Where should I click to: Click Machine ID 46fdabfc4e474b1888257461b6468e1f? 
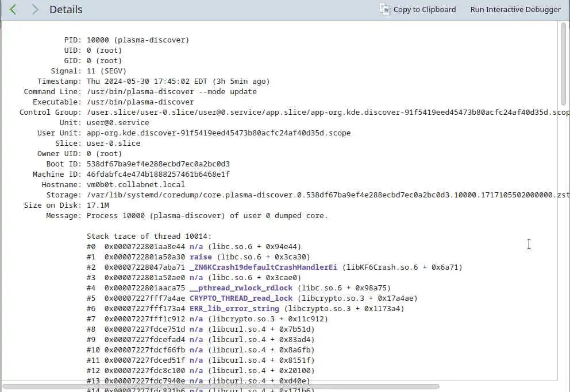click(x=158, y=174)
